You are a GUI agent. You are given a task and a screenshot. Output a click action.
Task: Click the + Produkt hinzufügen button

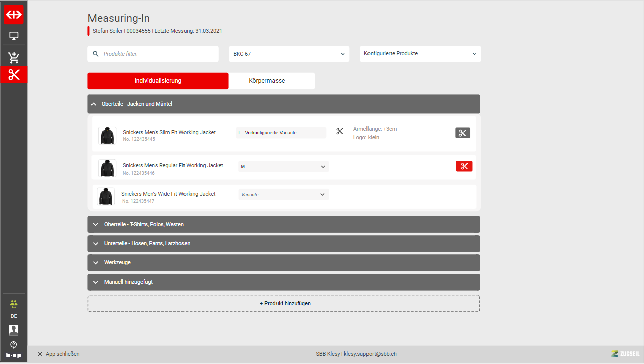284,304
